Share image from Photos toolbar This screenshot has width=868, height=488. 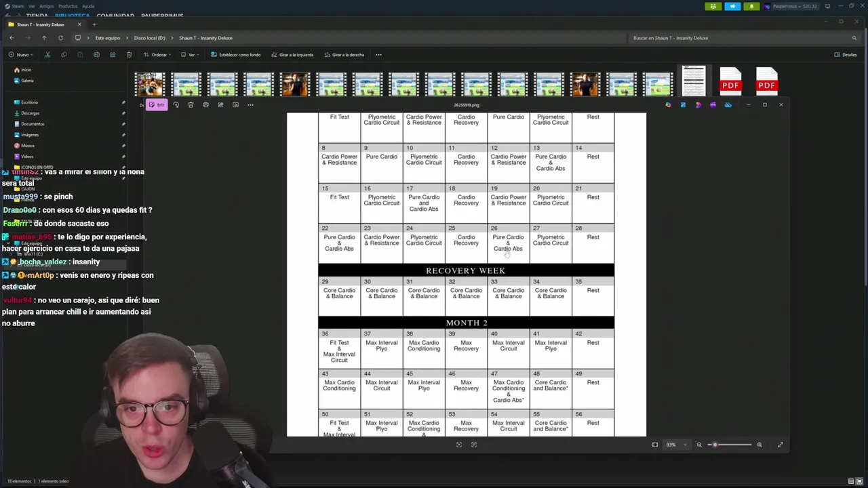(x=220, y=105)
